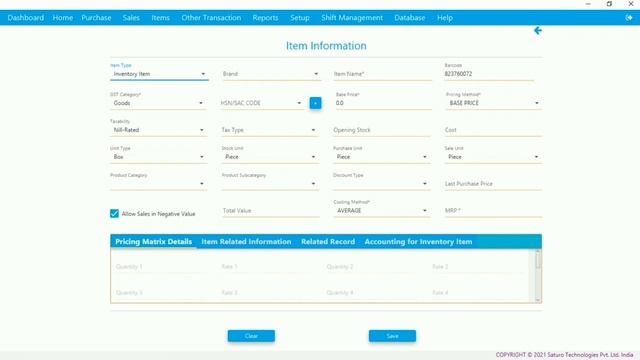
Task: Open the HSN/SAC CODE dropdown
Action: (262, 103)
